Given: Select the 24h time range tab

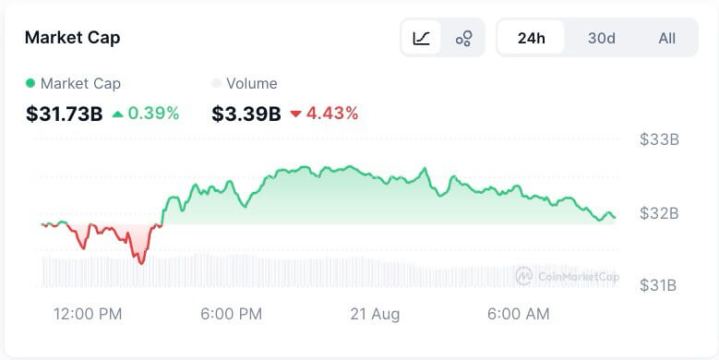Looking at the screenshot, I should (531, 38).
